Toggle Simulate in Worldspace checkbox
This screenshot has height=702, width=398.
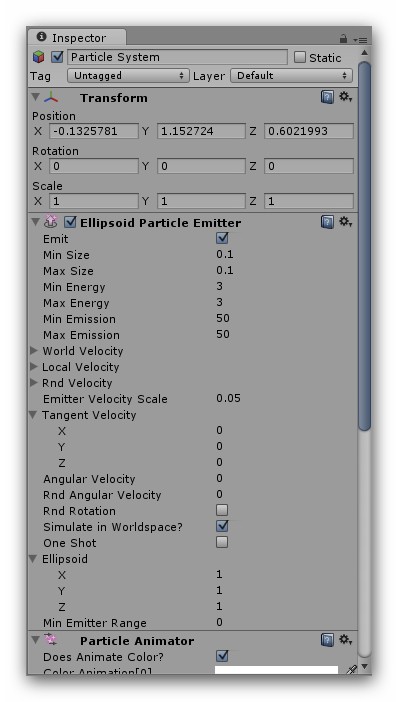coord(222,526)
